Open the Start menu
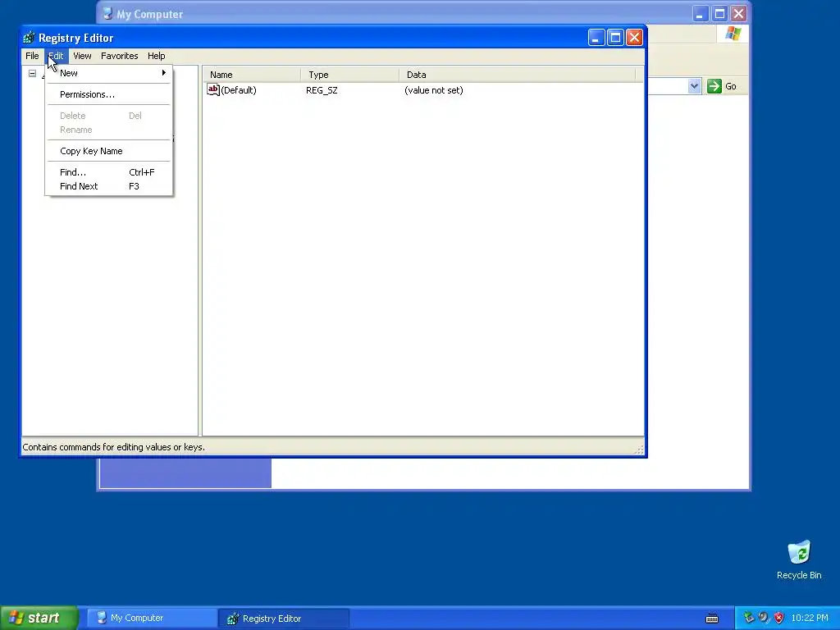840x630 pixels. point(39,618)
